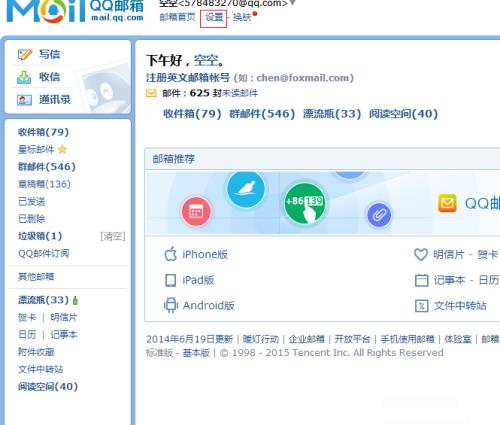The width and height of the screenshot is (500, 425).
Task: Click the 开放平台 footer link
Action: (x=352, y=339)
